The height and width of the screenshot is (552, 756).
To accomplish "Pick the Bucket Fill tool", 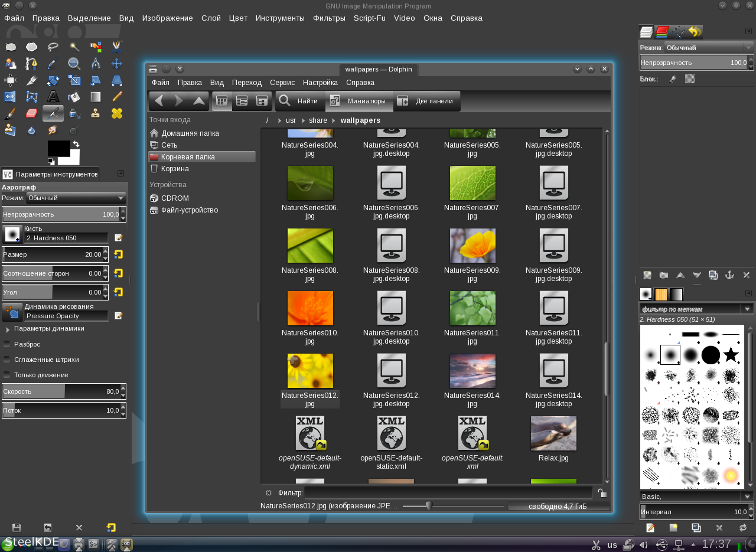I will click(74, 97).
